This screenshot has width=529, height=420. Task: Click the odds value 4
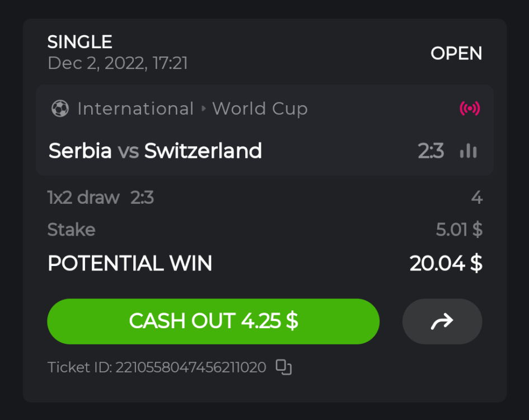(x=476, y=197)
